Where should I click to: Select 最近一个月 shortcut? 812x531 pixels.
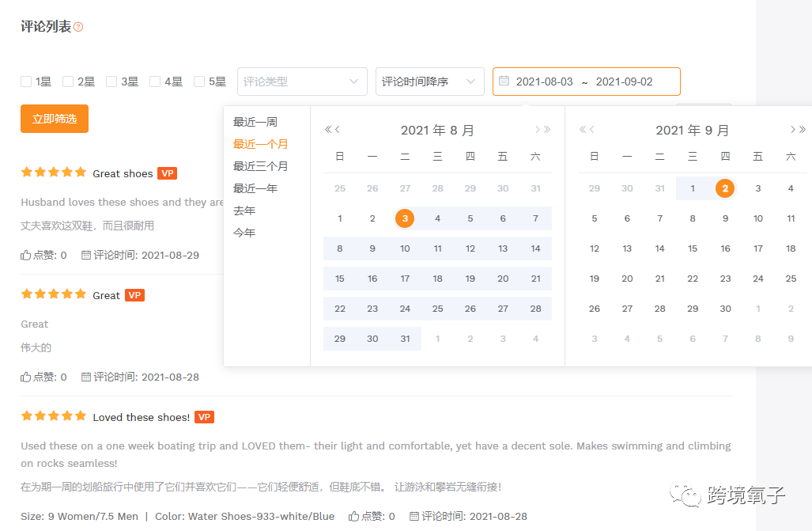(x=260, y=144)
